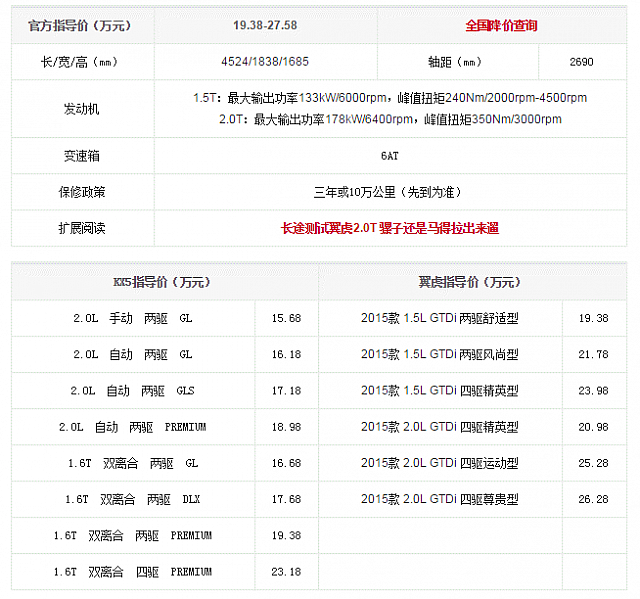
Task: Select 2015款 1.5L GTDi 两驱风尚型
Action: pos(440,354)
